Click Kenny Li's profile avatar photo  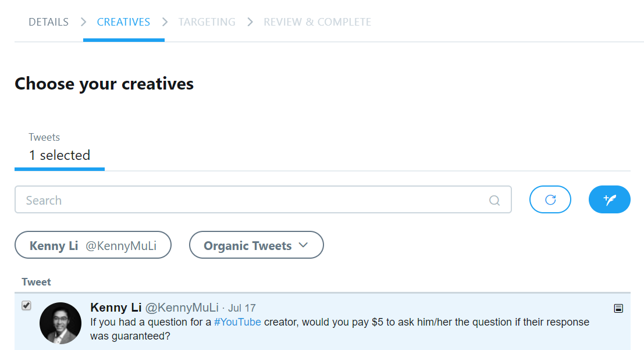61,323
